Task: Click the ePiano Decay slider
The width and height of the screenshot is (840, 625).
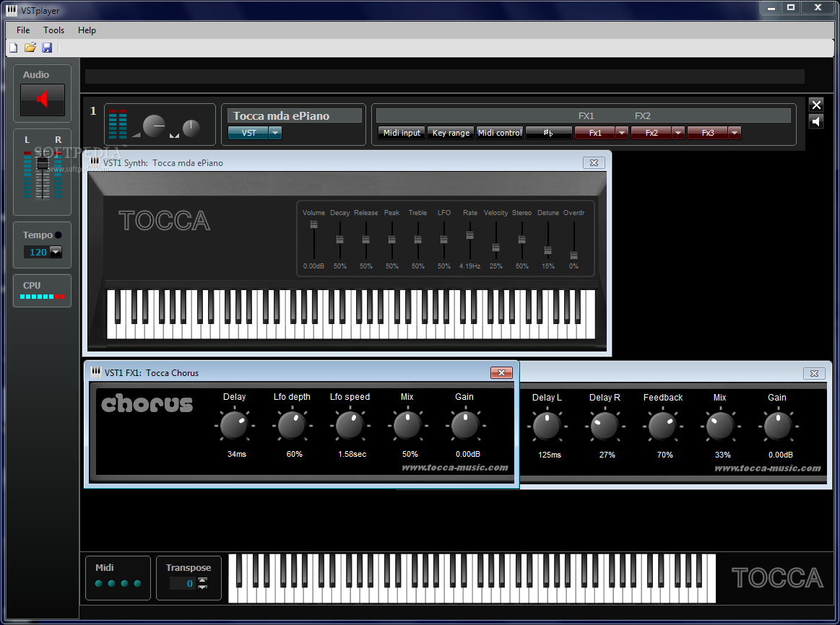Action: [339, 240]
